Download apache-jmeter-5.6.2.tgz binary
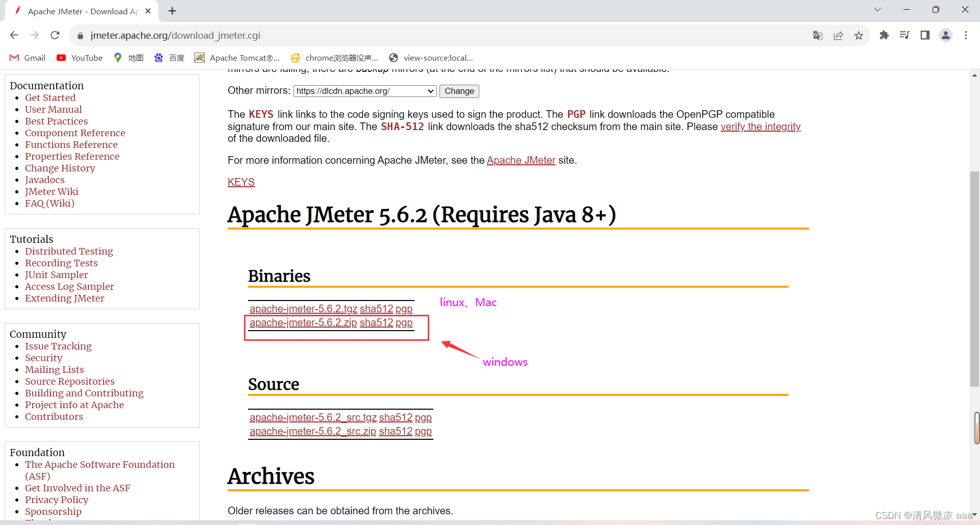 pyautogui.click(x=303, y=309)
